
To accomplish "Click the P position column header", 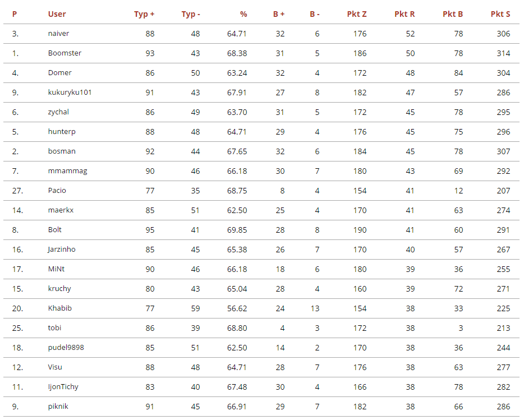I will 15,14.
